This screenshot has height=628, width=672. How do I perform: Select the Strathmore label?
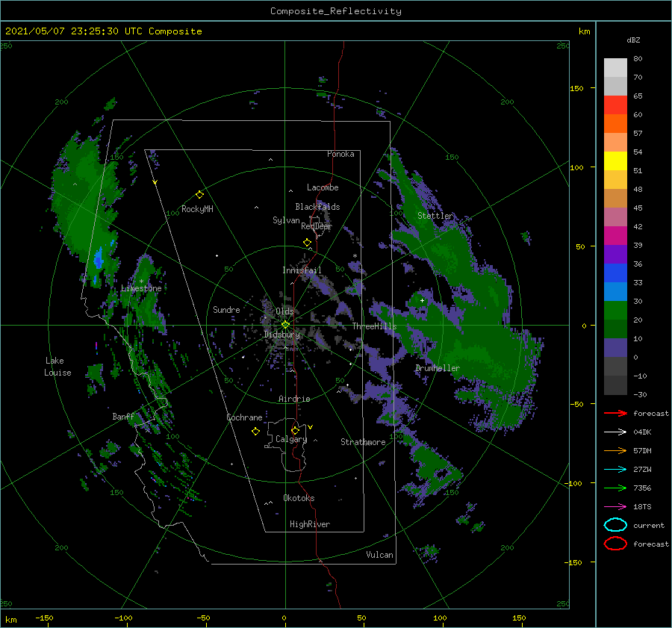(x=364, y=442)
